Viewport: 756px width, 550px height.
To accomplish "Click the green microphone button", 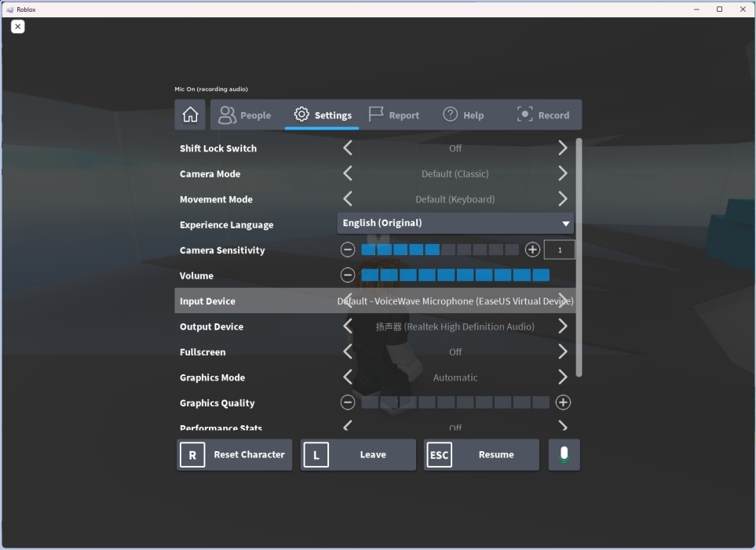I will (564, 454).
